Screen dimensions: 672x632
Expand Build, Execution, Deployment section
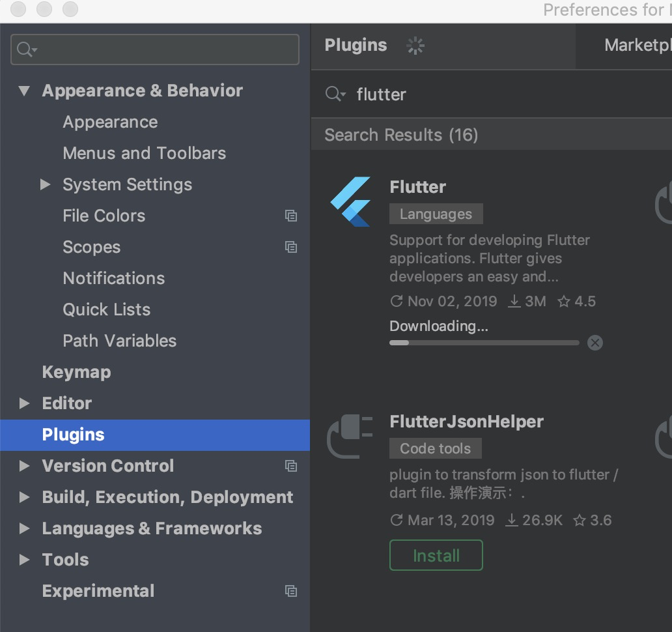pos(25,497)
